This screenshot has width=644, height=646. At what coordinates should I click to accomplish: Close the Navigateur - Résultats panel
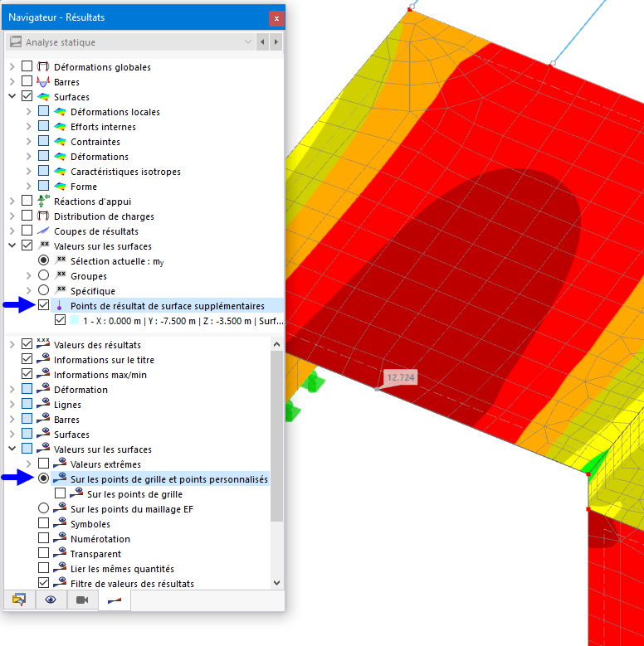pos(276,18)
